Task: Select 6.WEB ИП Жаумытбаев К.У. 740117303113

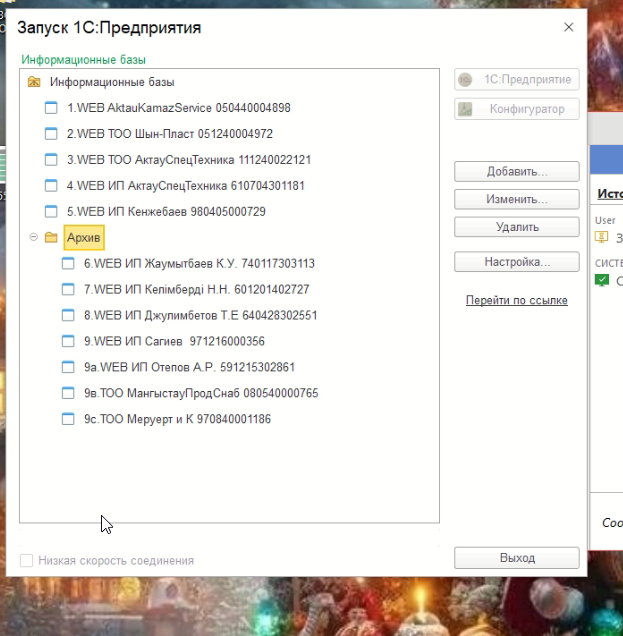Action: pos(200,264)
